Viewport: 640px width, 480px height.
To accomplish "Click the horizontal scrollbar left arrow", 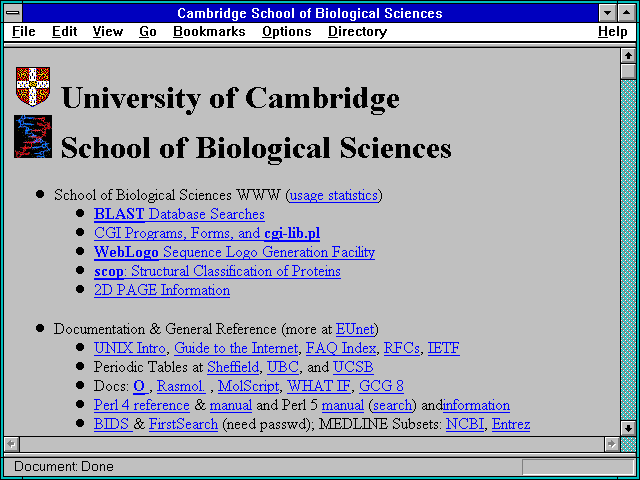I will point(12,444).
